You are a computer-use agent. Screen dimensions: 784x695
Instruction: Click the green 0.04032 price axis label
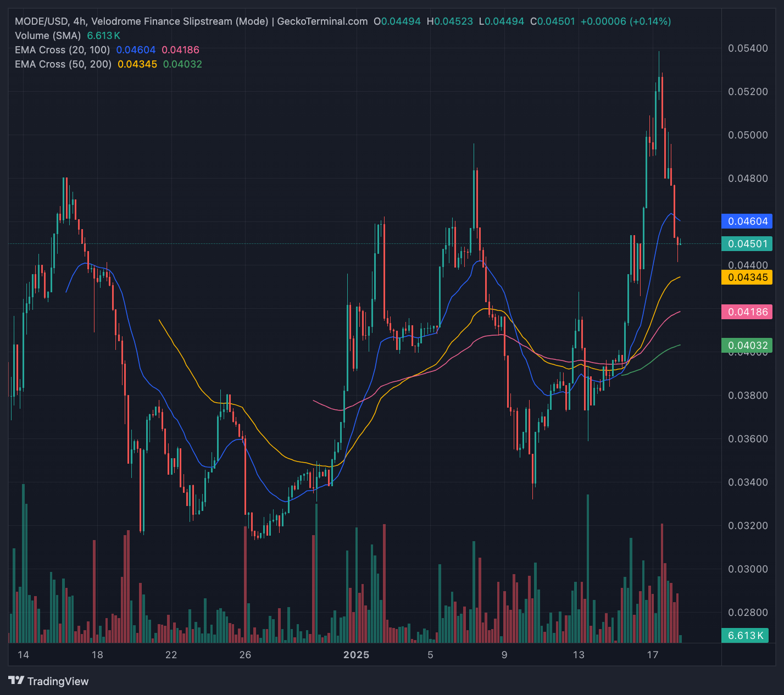pyautogui.click(x=747, y=346)
